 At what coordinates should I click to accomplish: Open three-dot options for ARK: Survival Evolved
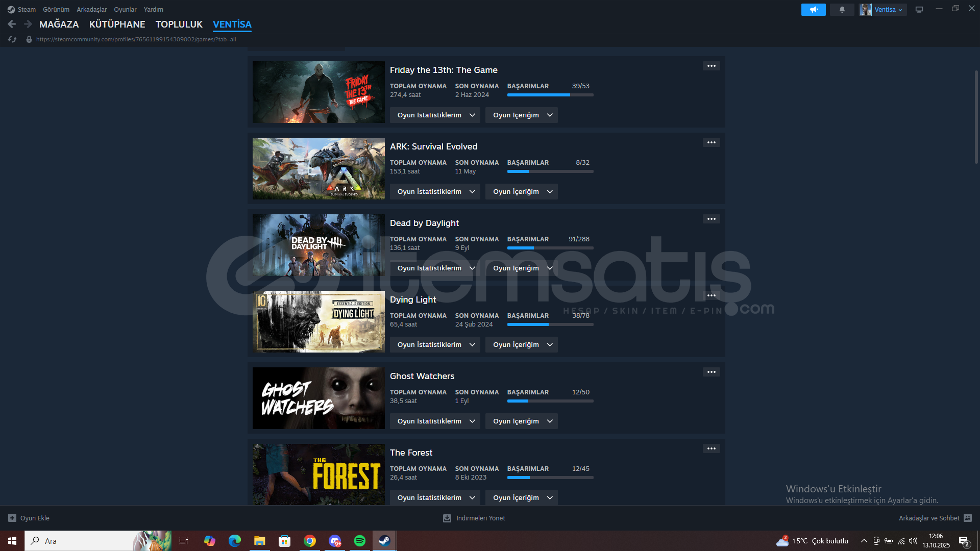click(x=711, y=142)
